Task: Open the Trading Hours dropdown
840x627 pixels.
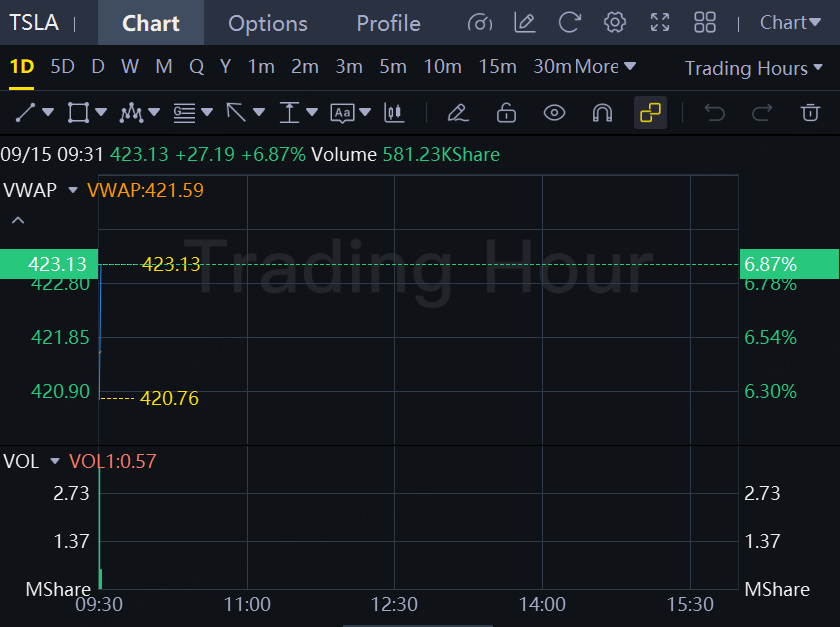Action: 753,68
